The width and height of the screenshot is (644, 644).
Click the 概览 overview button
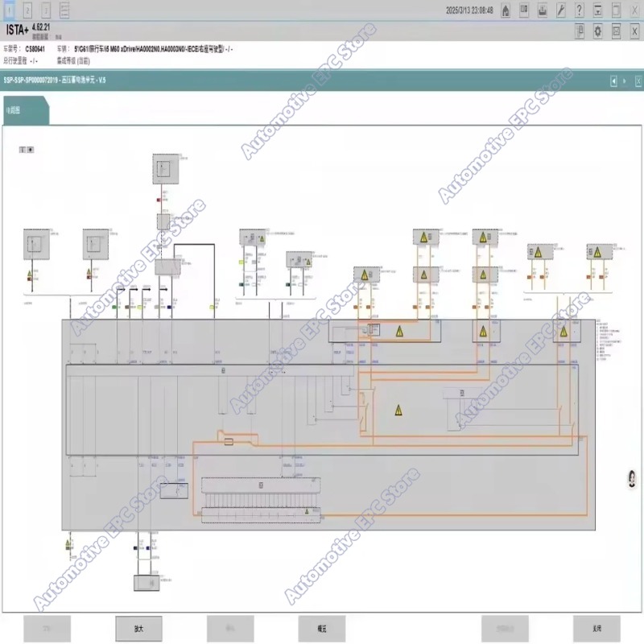pos(322,629)
